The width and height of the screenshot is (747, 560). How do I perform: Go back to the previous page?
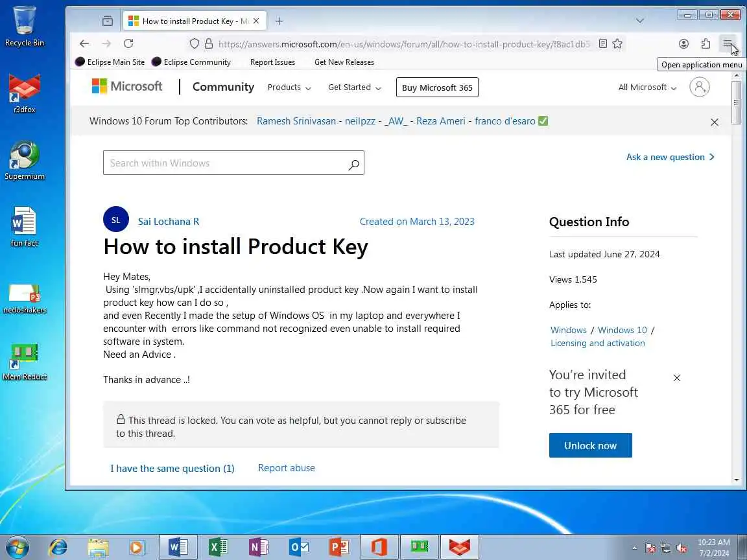point(84,44)
